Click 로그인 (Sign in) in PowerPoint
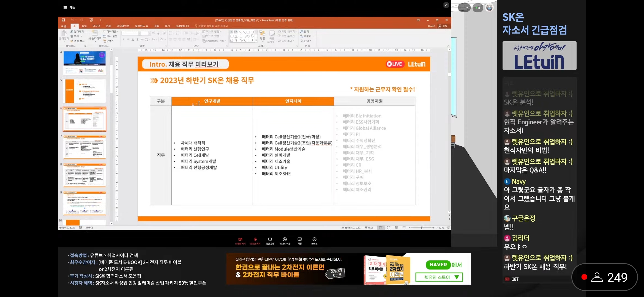Image resolution: width=644 pixels, height=297 pixels. tap(431, 26)
